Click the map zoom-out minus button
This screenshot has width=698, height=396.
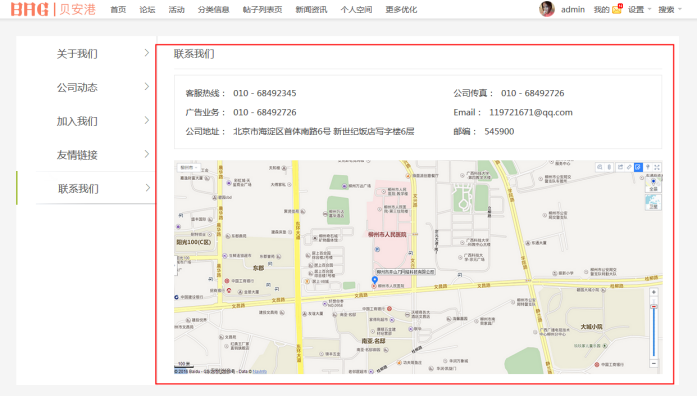click(x=653, y=364)
